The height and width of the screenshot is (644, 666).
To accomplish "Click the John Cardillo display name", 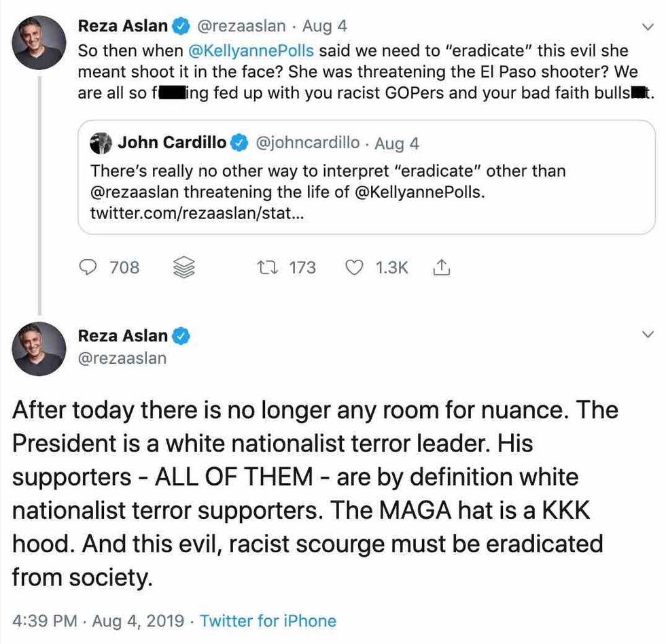I will (x=171, y=143).
